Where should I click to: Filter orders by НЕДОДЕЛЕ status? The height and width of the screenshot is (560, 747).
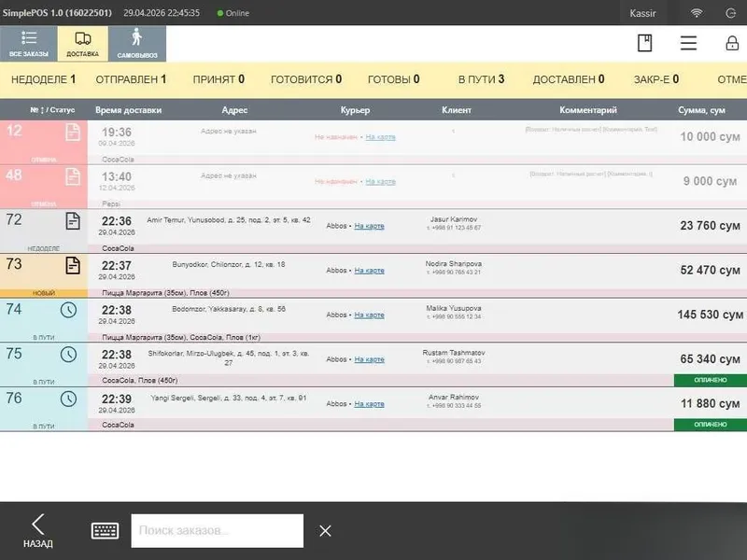pyautogui.click(x=43, y=79)
